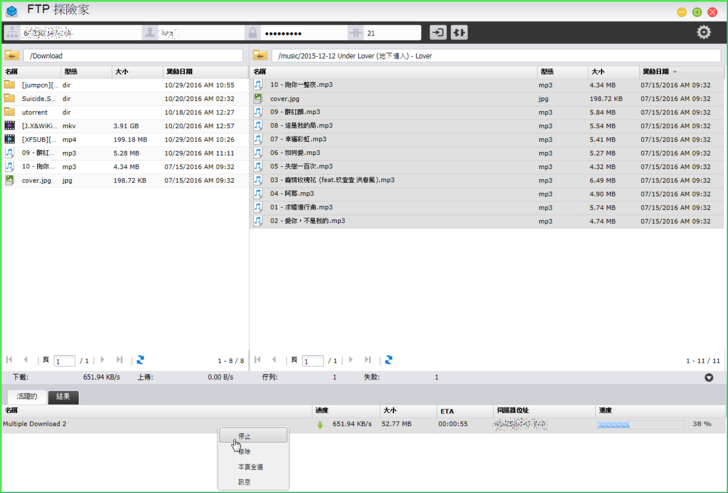Click the transfer arrows button beside connect

click(x=459, y=33)
